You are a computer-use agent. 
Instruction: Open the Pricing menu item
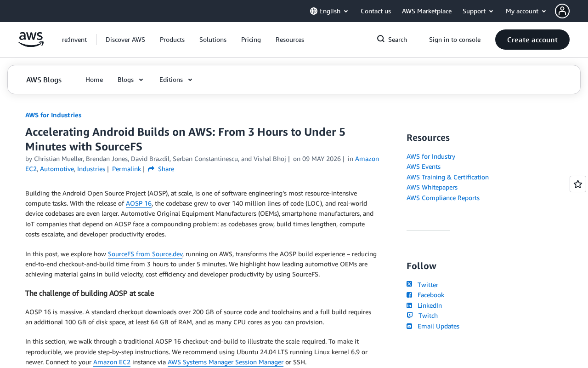tap(251, 40)
